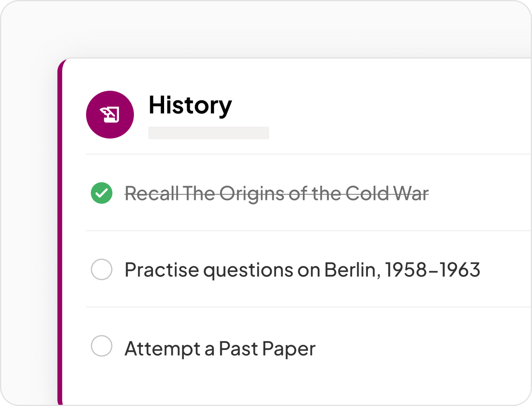Click empty space right of History heading
The height and width of the screenshot is (406, 532).
(x=377, y=106)
